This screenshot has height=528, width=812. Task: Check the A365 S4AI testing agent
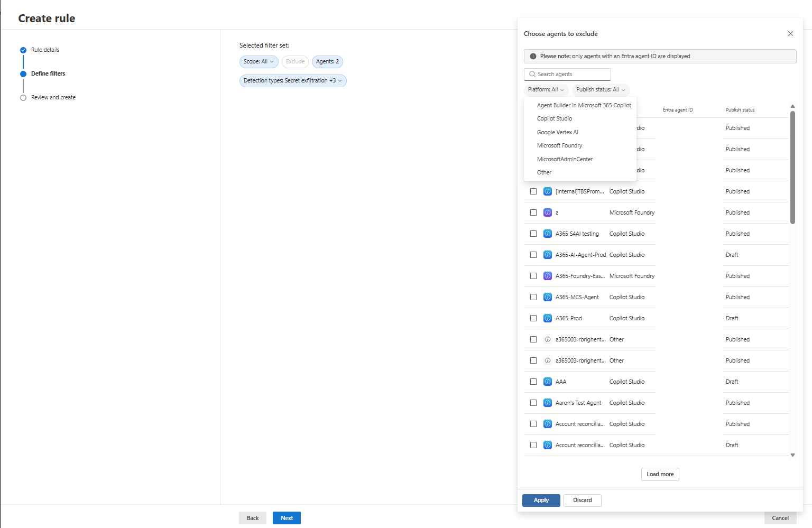tap(533, 234)
